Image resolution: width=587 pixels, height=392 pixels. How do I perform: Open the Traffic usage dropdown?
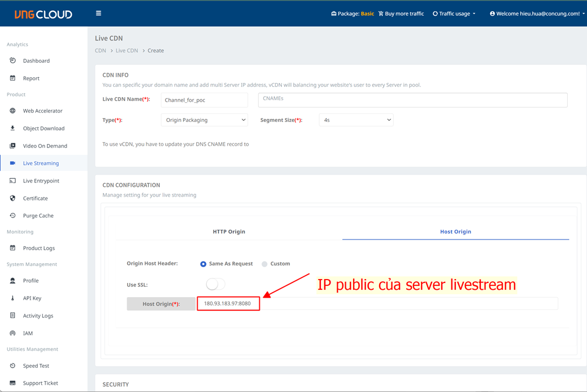[x=454, y=14]
